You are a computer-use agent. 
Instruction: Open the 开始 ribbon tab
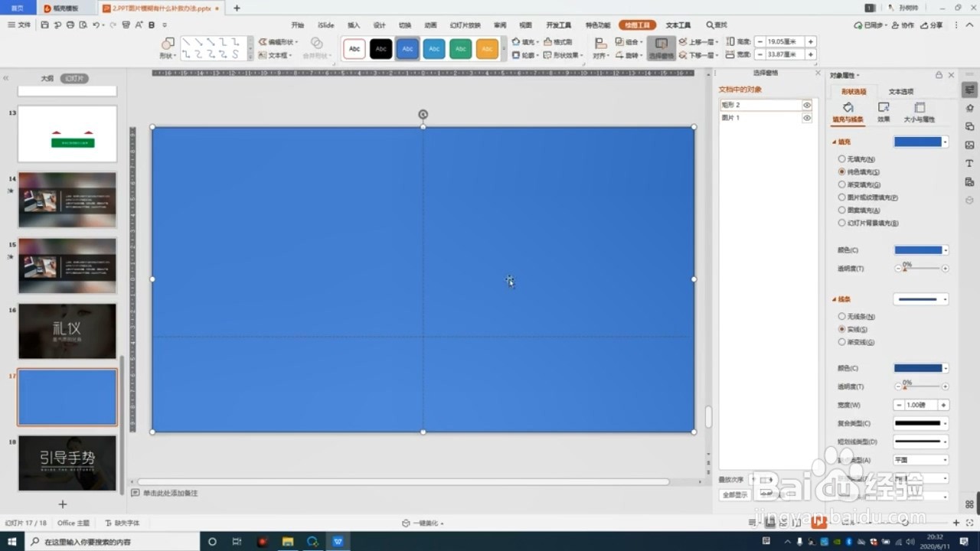click(298, 25)
